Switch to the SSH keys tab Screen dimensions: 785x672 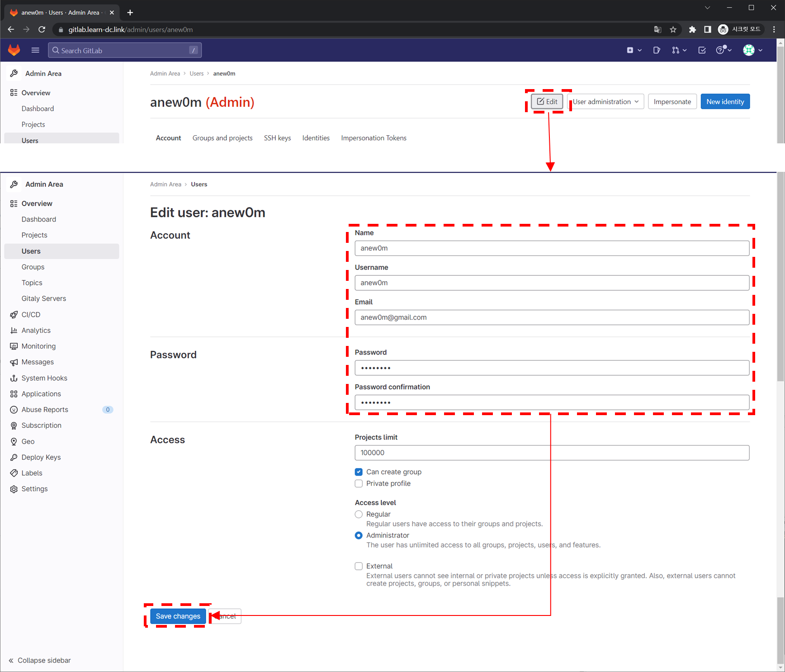[277, 138]
